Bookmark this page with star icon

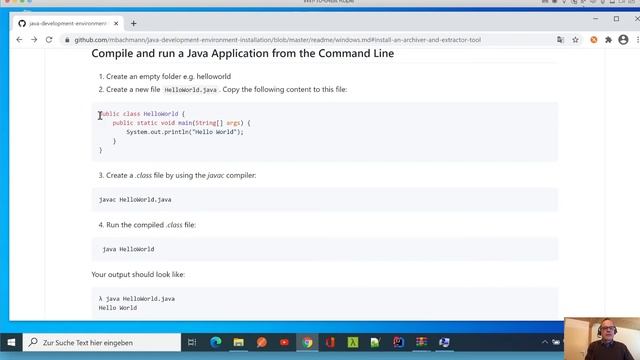coord(576,40)
